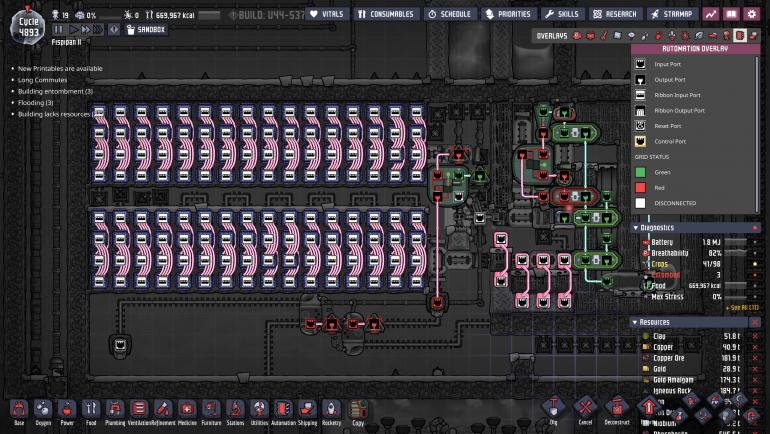Open the Plumbing build category

tap(115, 411)
